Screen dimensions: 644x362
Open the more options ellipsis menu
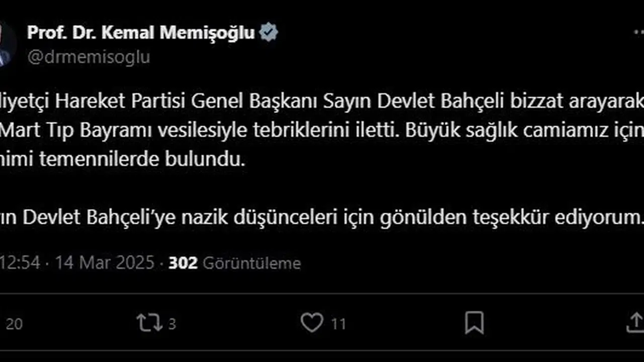[638, 33]
